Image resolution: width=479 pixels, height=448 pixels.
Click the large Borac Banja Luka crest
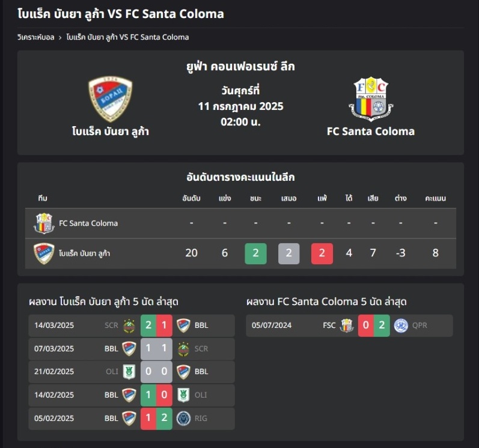[x=110, y=99]
